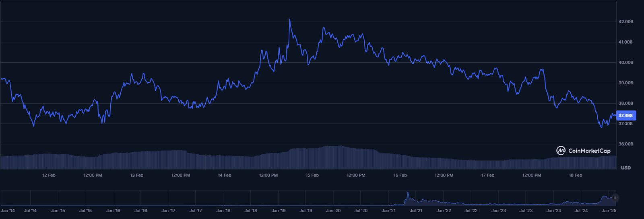Click the 37.39B current value label
This screenshot has height=219, width=644.
625,115
